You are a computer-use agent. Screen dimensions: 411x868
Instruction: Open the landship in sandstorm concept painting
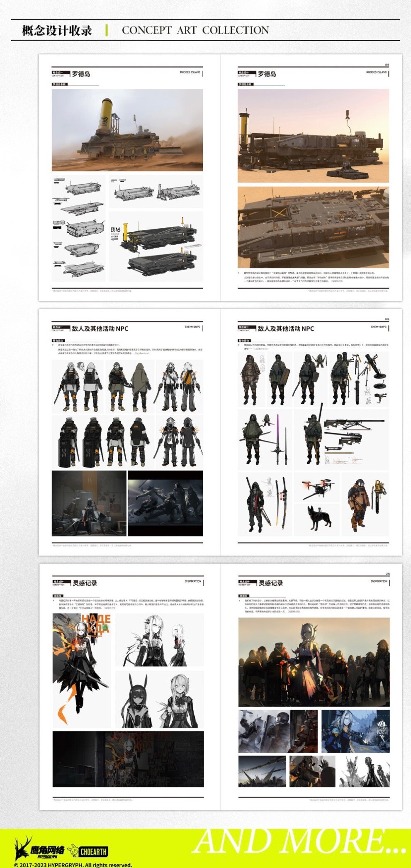click(x=127, y=130)
